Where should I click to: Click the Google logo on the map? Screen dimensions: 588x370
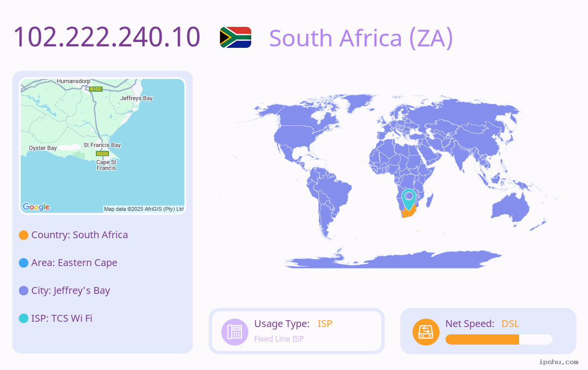(x=36, y=207)
